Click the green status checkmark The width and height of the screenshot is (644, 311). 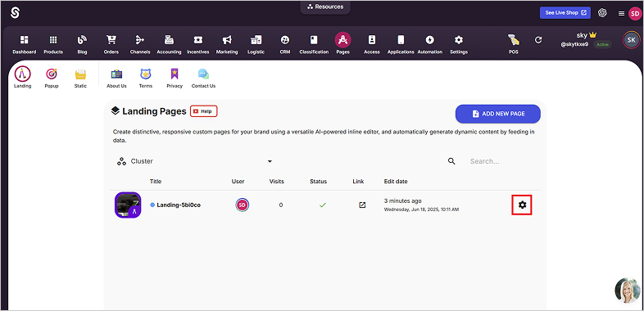323,205
